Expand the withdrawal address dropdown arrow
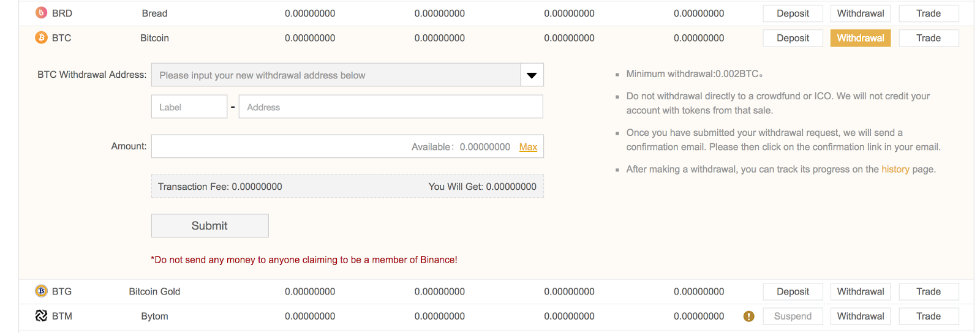This screenshot has width=980, height=333. pyautogui.click(x=532, y=75)
